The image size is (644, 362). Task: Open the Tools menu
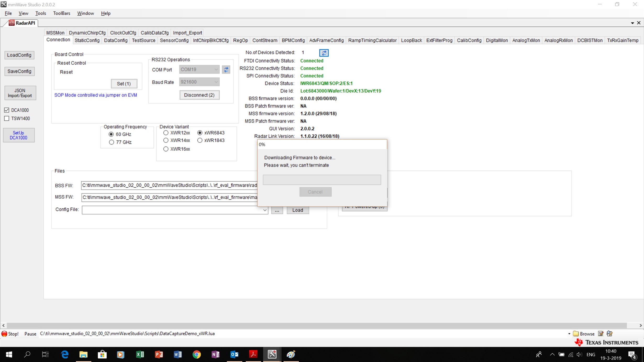pos(41,13)
